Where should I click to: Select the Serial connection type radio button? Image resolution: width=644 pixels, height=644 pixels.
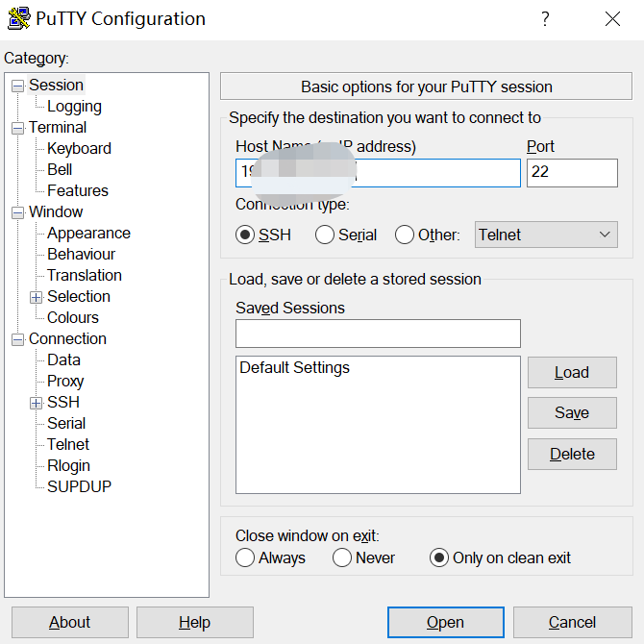click(x=325, y=235)
